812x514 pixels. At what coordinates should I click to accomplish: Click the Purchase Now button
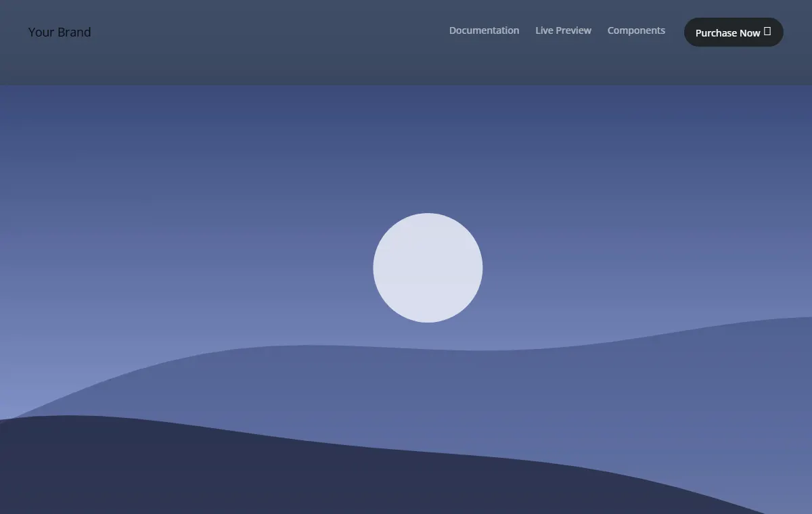pyautogui.click(x=734, y=32)
